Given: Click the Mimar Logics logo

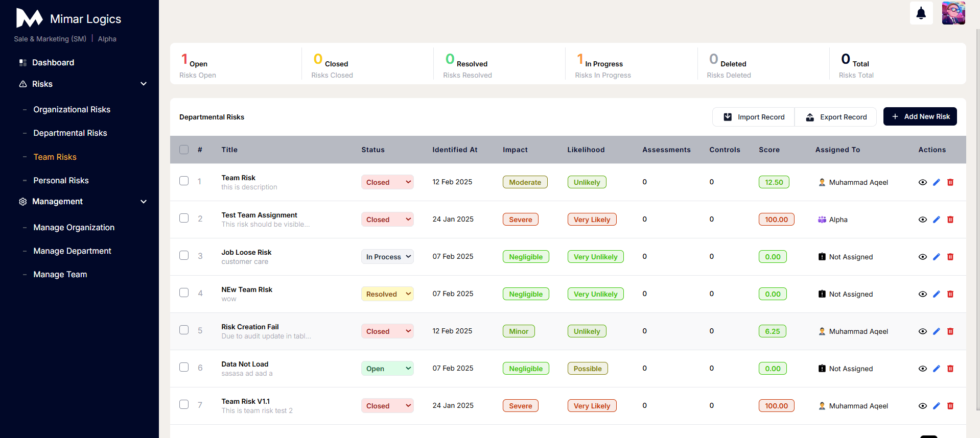Looking at the screenshot, I should pos(30,18).
